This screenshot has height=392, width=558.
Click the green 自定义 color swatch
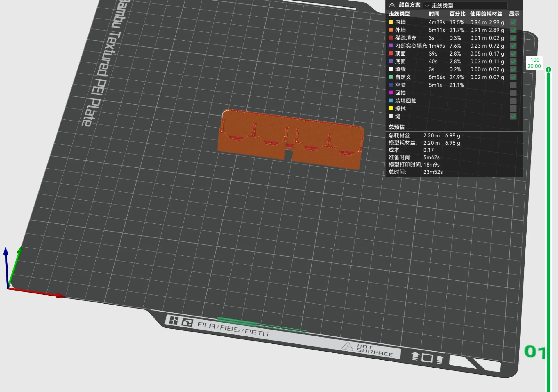pyautogui.click(x=391, y=77)
